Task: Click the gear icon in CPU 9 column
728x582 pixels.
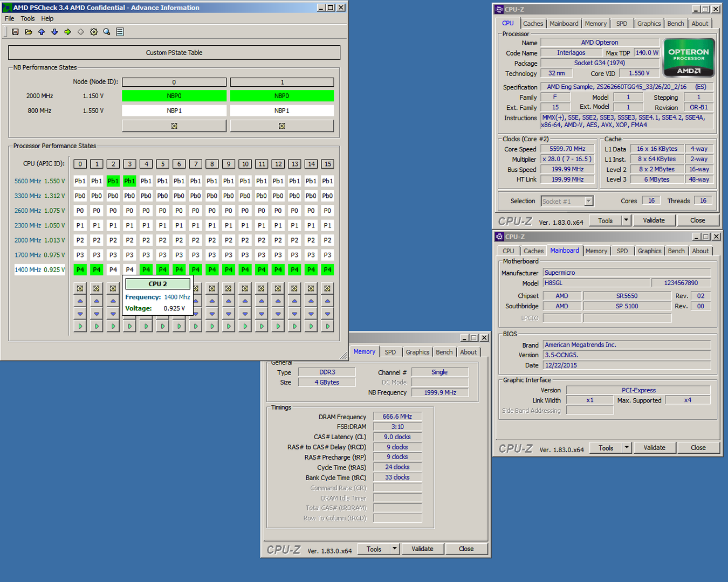Action: tap(229, 288)
